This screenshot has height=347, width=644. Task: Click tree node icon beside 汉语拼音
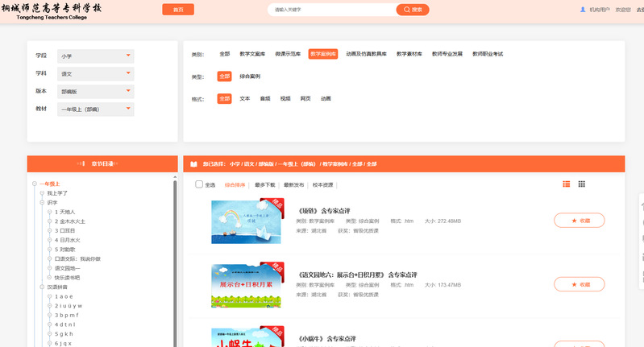(41, 287)
